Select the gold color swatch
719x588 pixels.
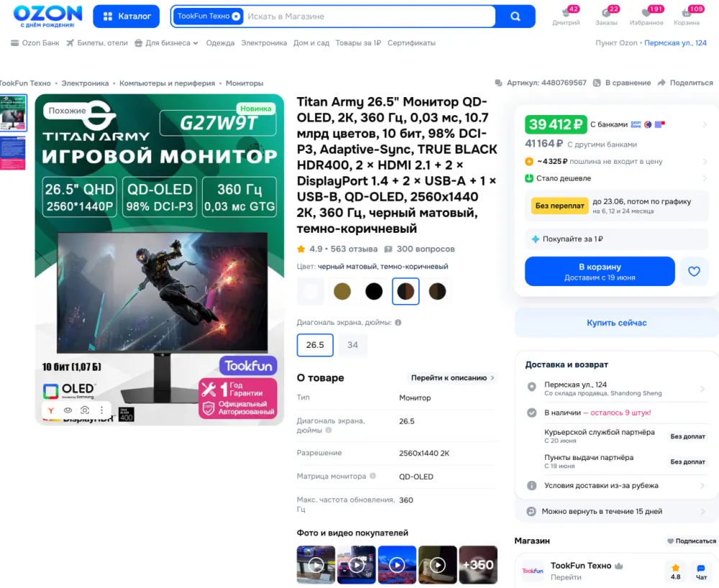tap(342, 291)
